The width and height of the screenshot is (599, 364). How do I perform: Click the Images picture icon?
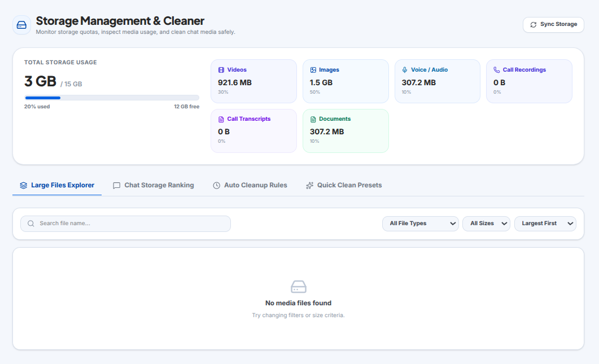(313, 70)
